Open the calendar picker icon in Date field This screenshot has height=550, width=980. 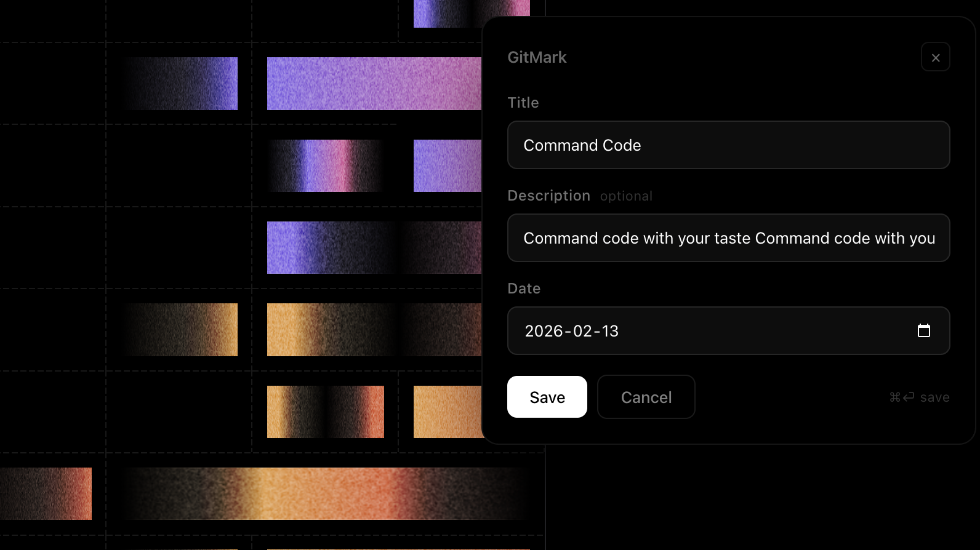coord(923,330)
